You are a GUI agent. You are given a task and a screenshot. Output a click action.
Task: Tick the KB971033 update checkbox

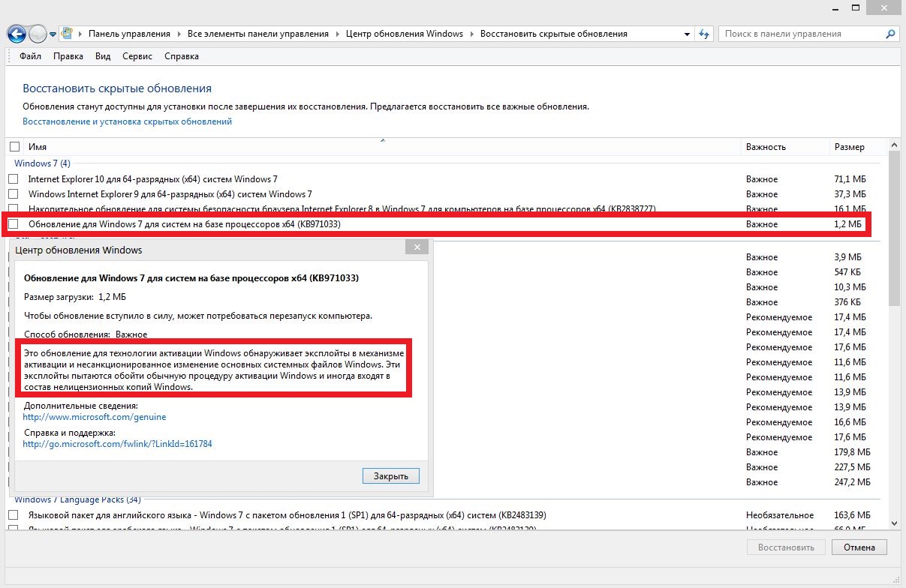point(14,224)
